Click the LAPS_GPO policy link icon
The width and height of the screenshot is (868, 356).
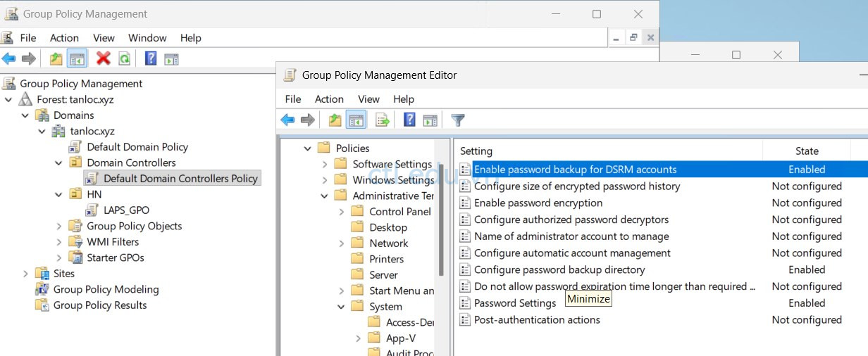tap(92, 210)
